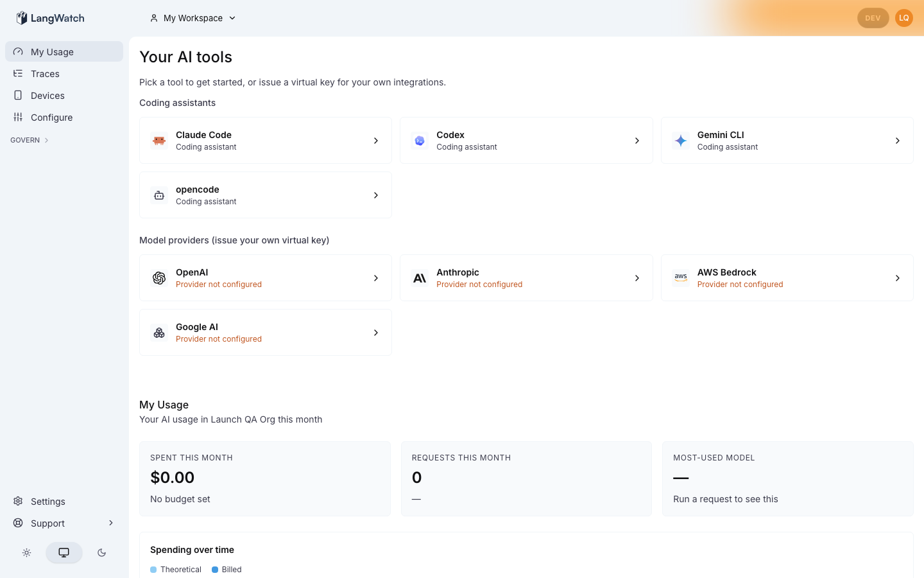Click the Requests This Month card
Viewport: 924px width, 578px height.
tap(526, 478)
